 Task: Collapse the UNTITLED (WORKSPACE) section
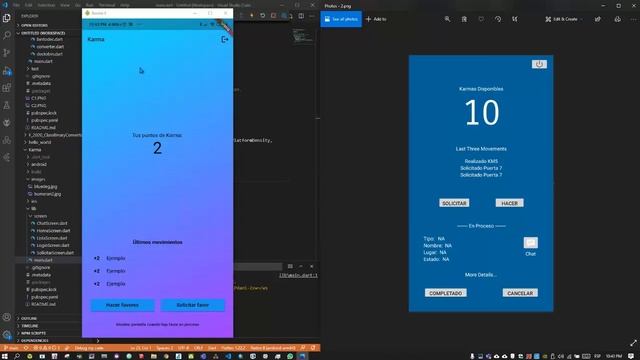(43, 33)
